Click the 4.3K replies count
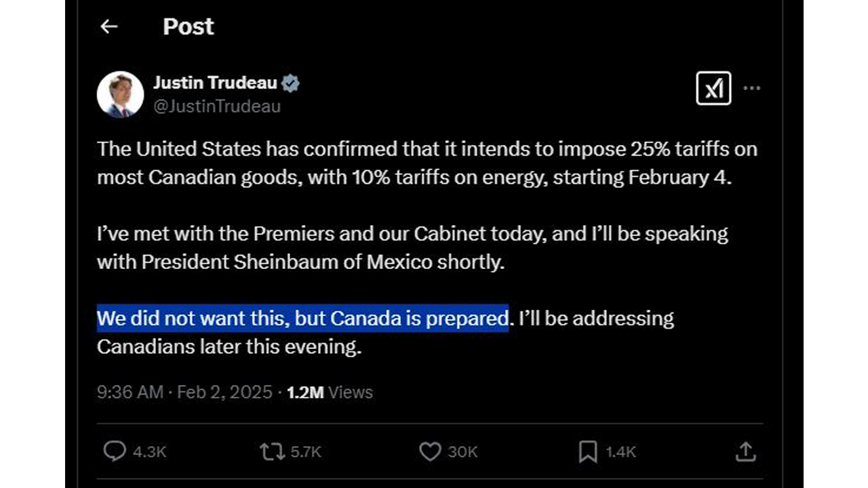The width and height of the screenshot is (868, 488). [149, 452]
